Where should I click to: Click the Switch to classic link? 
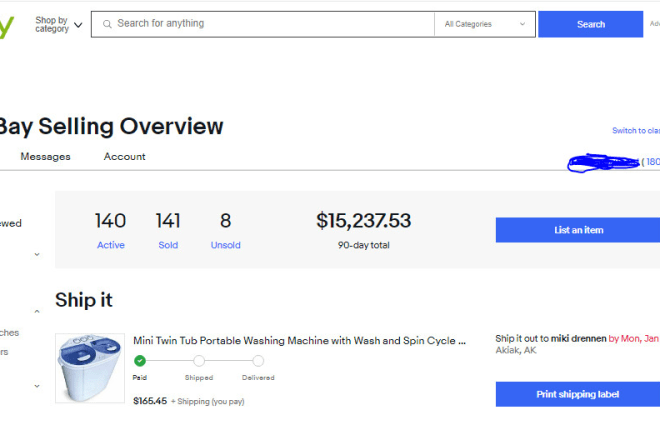tap(636, 131)
